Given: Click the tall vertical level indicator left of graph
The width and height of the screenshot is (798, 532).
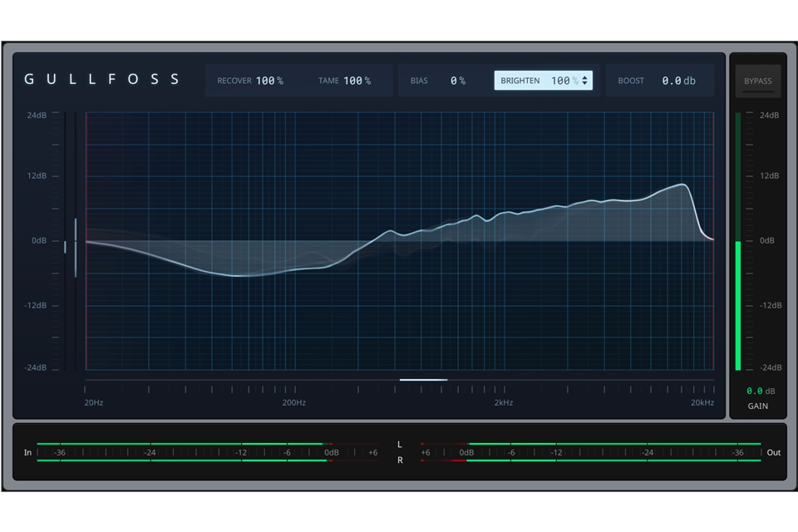Looking at the screenshot, I should [x=76, y=247].
